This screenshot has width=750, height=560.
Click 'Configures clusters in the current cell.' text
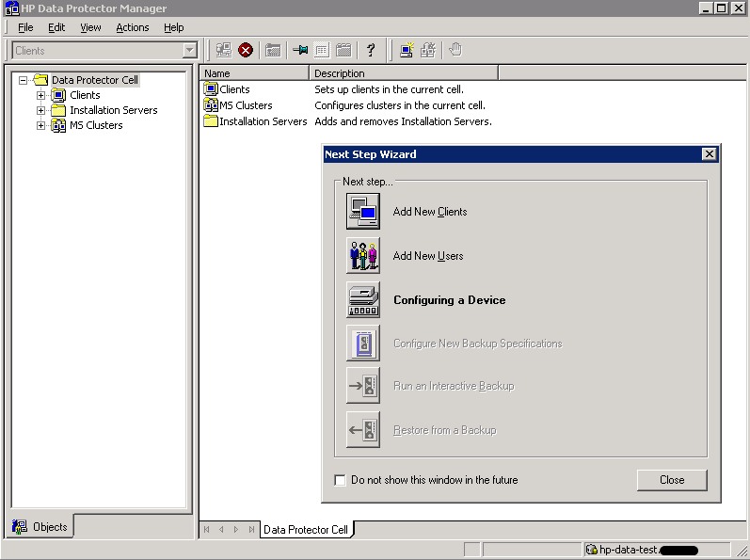tap(400, 105)
